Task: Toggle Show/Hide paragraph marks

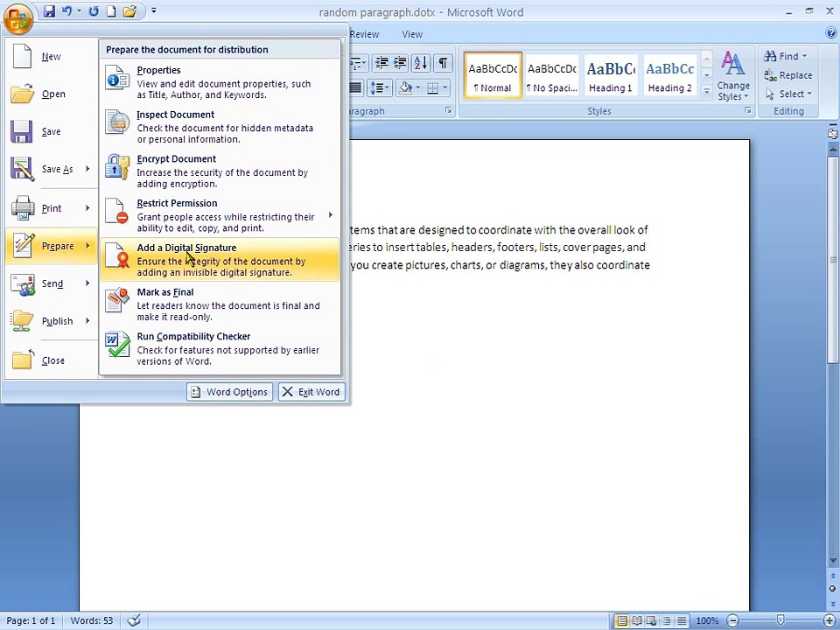Action: [443, 63]
